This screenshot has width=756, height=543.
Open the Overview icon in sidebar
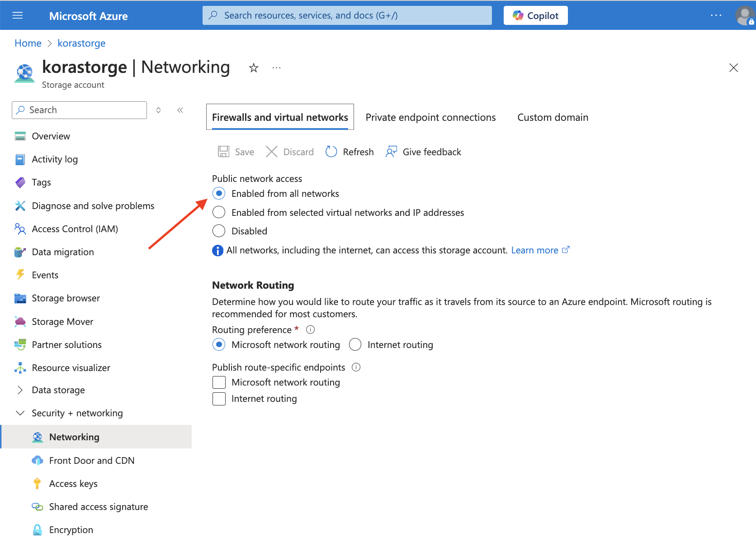coord(20,136)
